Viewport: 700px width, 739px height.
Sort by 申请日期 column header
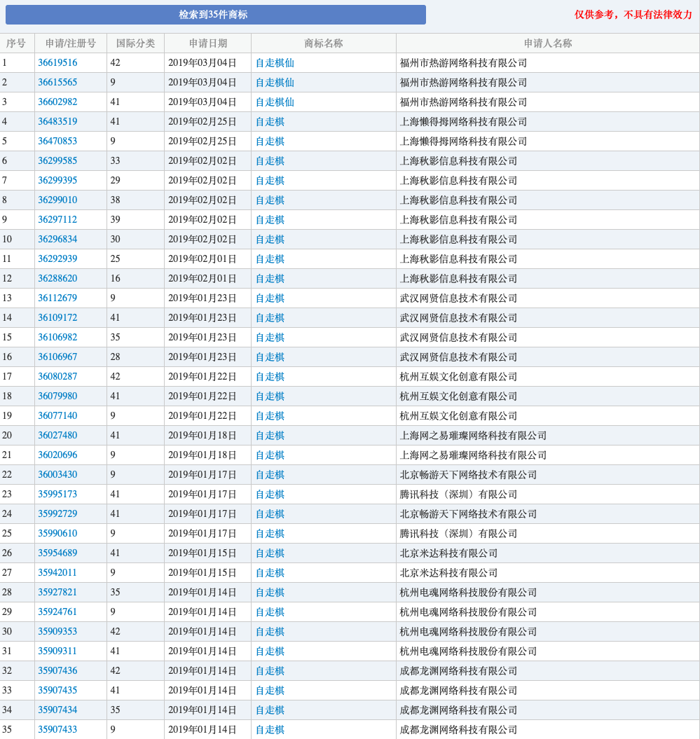[208, 43]
